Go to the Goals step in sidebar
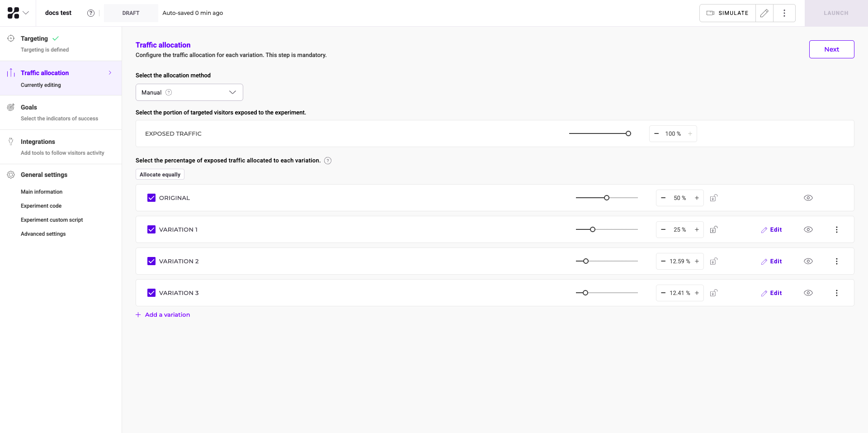868x433 pixels. (29, 107)
